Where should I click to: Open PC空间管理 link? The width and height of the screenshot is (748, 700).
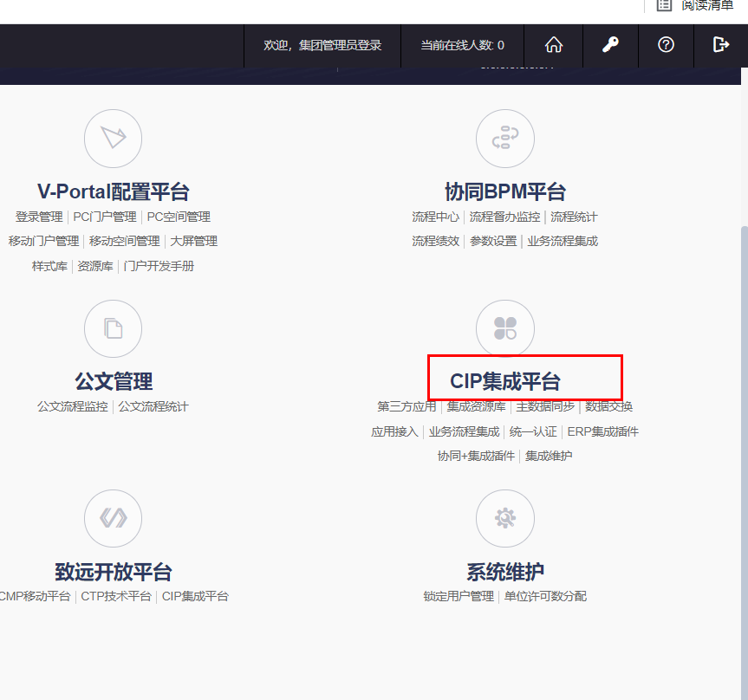pos(179,217)
